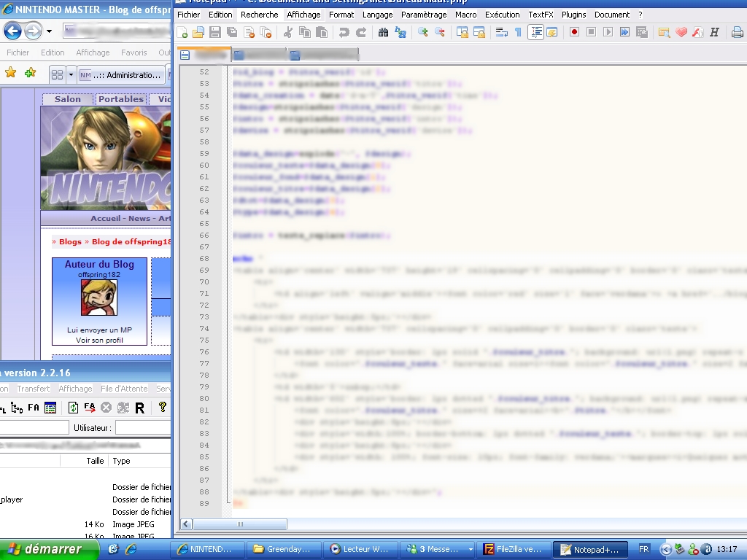
Task: Open Find with the binoculars icon
Action: [x=383, y=32]
